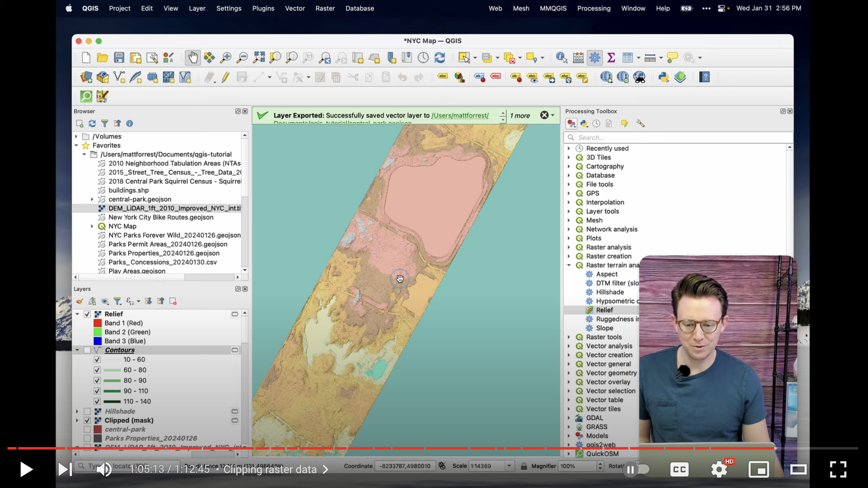Open Data Source Manager icon
Viewport: 868px width, 488px height.
[86, 77]
